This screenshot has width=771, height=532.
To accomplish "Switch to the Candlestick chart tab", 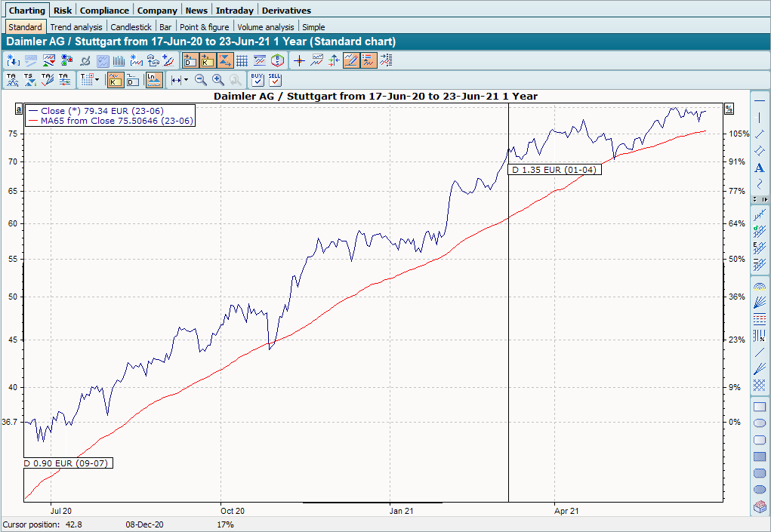I will tap(131, 27).
